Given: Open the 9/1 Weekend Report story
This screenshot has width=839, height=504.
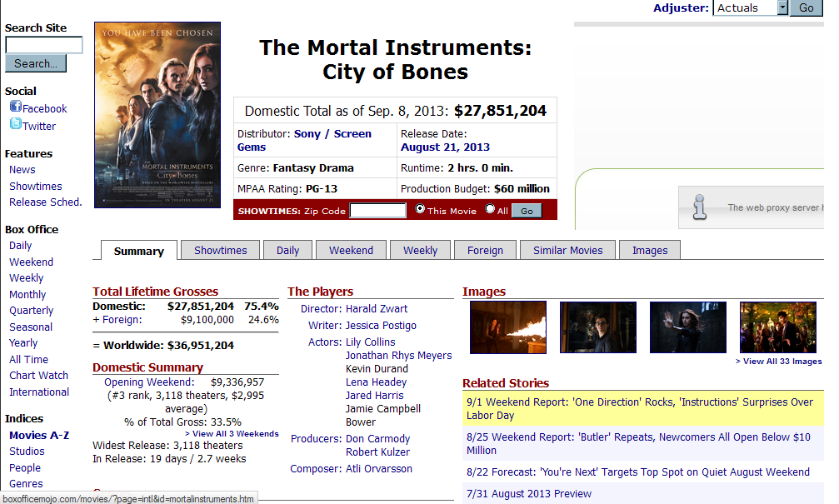Looking at the screenshot, I should [639, 409].
